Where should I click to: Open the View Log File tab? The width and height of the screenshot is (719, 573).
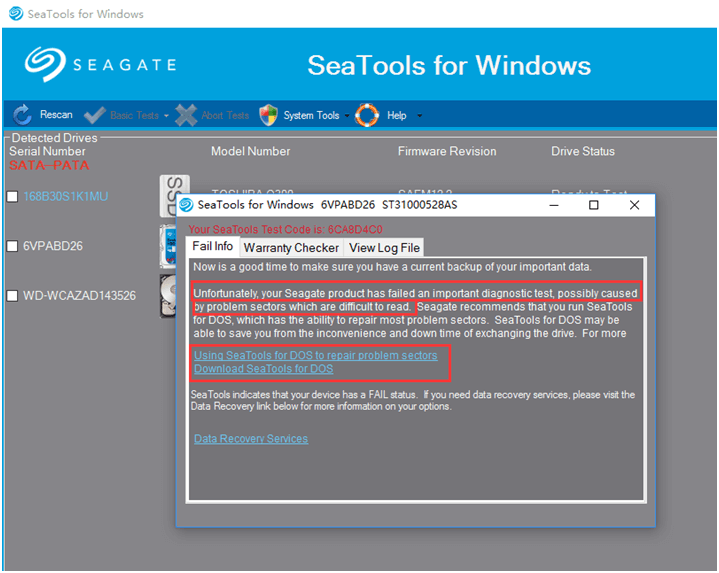(384, 247)
